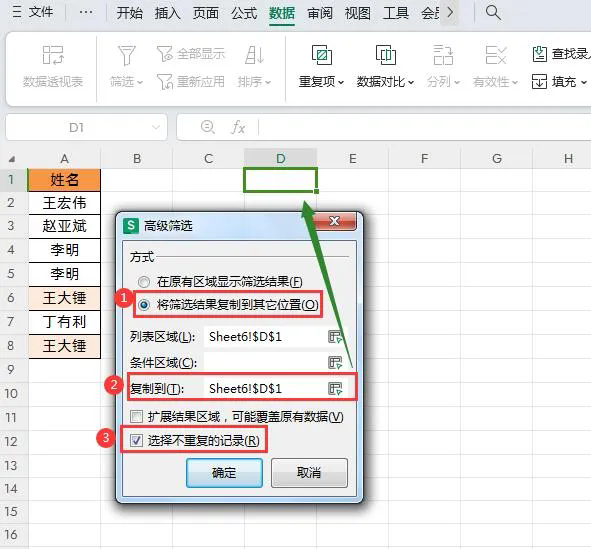
Task: Select cell containing 赵亚斌
Action: tap(64, 226)
